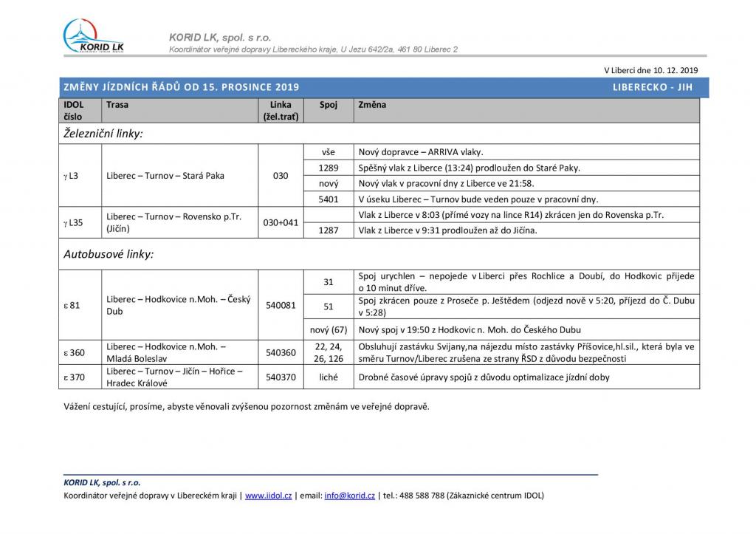Click the 540370 line number cell
The width and height of the screenshot is (756, 534).
point(281,377)
